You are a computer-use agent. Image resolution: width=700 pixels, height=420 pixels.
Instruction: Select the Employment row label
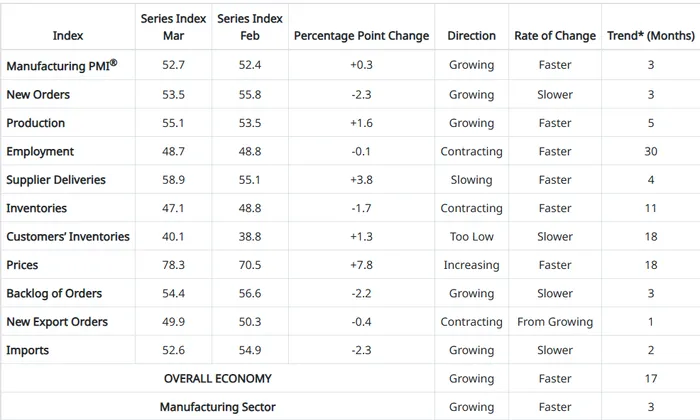[x=40, y=152]
